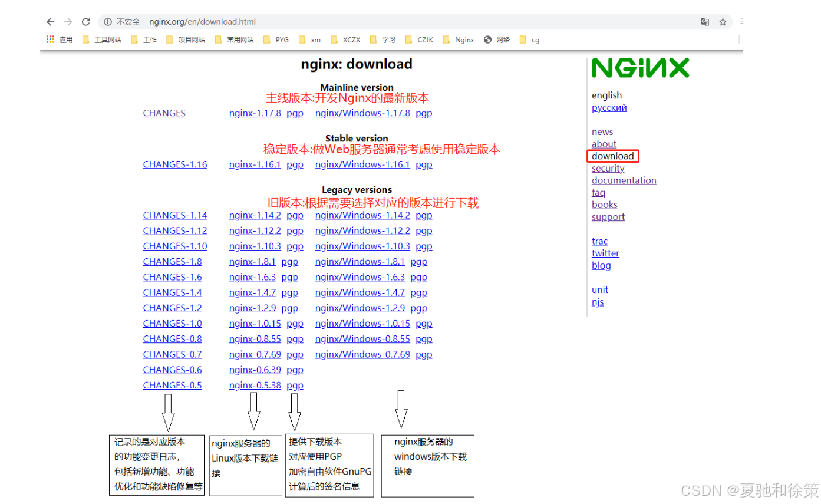Click the NGINX logo
Viewport: 821px width, 504px height.
pos(640,68)
